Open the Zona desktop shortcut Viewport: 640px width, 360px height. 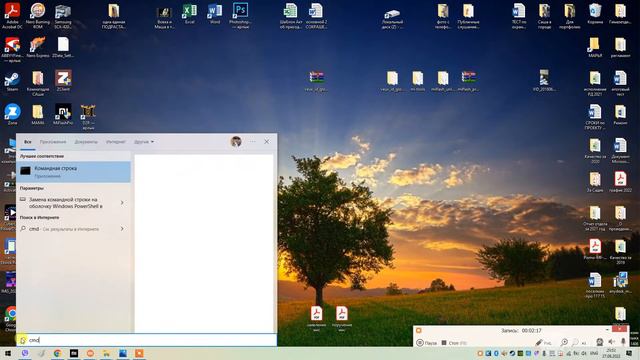click(12, 114)
